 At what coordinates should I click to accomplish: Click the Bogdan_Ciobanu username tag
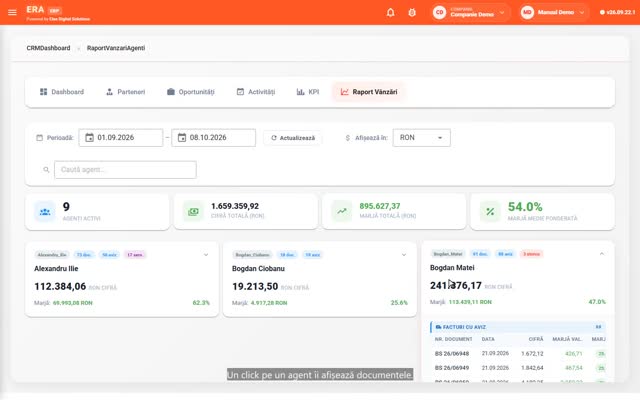253,255
